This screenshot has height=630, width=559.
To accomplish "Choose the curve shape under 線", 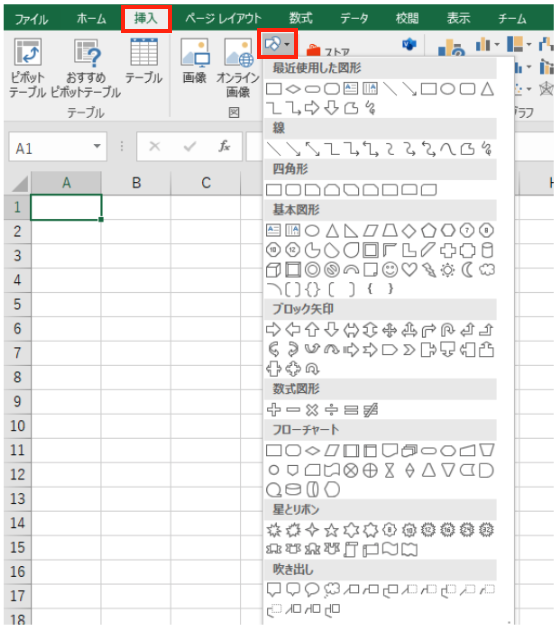I will click(x=447, y=149).
